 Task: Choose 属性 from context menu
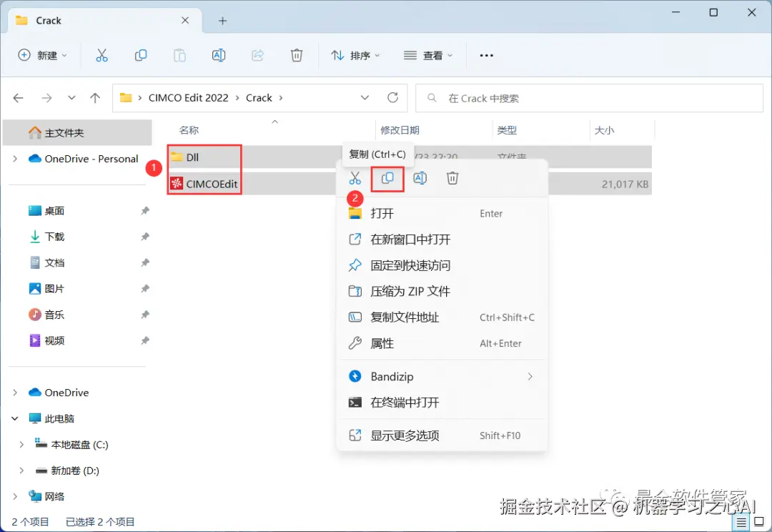click(x=442, y=343)
